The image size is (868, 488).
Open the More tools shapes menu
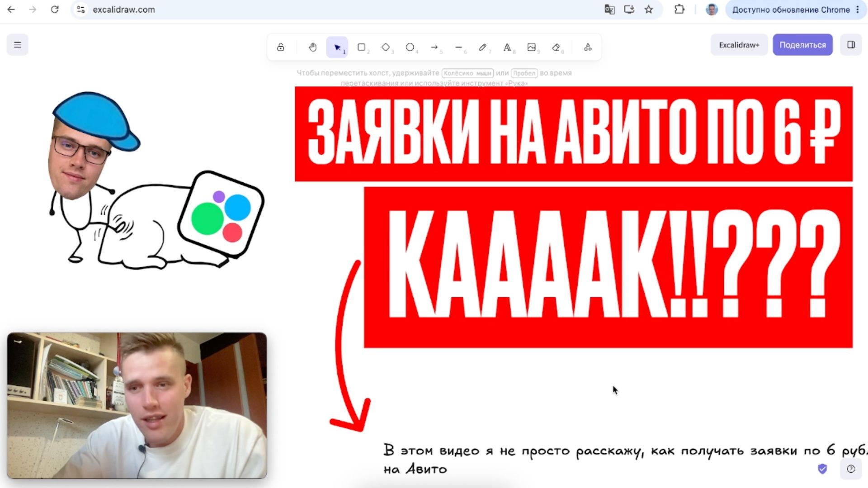click(x=588, y=47)
